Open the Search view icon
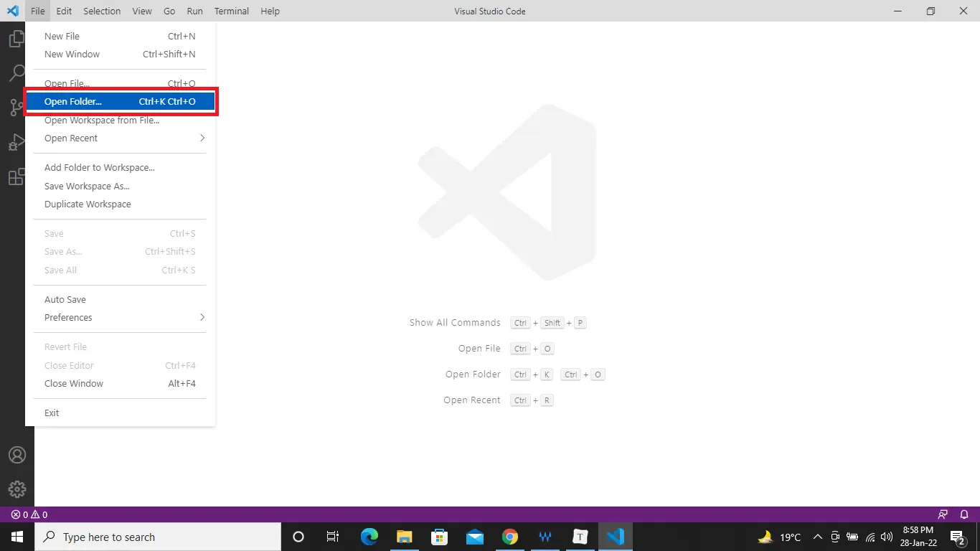 point(17,73)
